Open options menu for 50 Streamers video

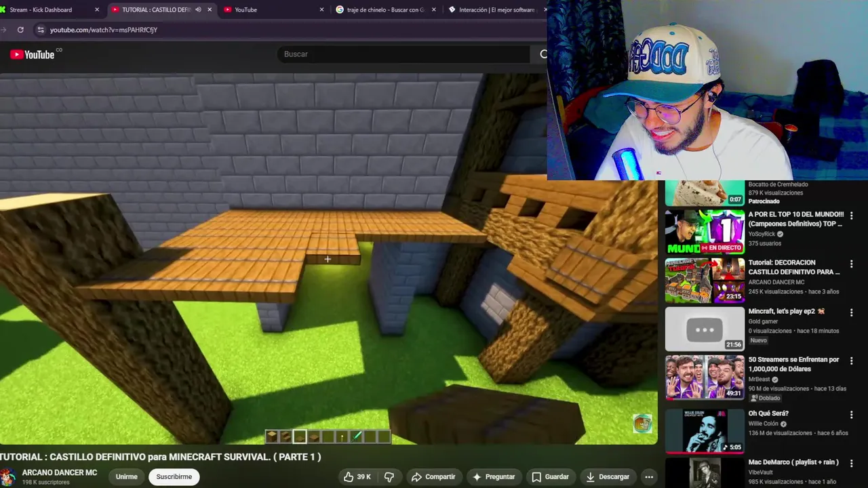pyautogui.click(x=851, y=361)
